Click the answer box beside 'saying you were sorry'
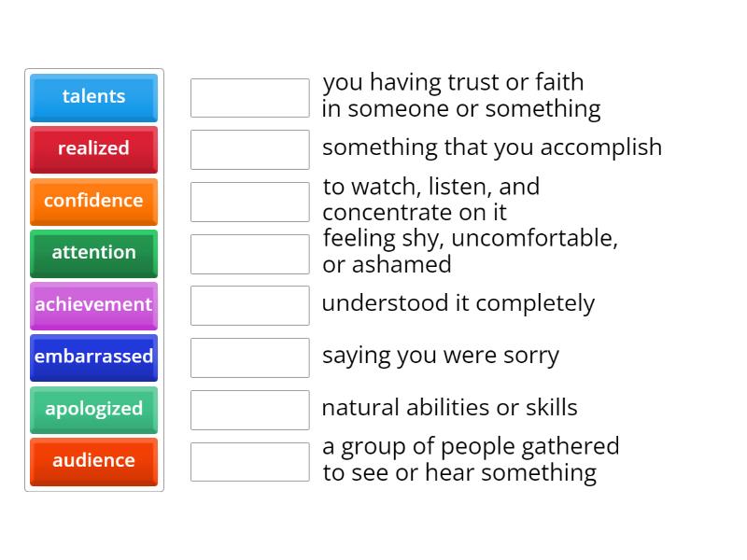This screenshot has height=560, width=747. 249,356
